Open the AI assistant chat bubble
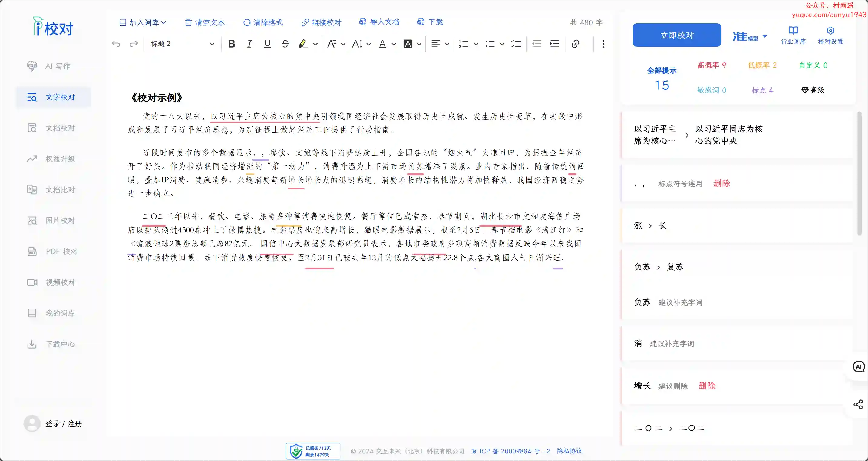Viewport: 868px width, 461px height. 859,367
